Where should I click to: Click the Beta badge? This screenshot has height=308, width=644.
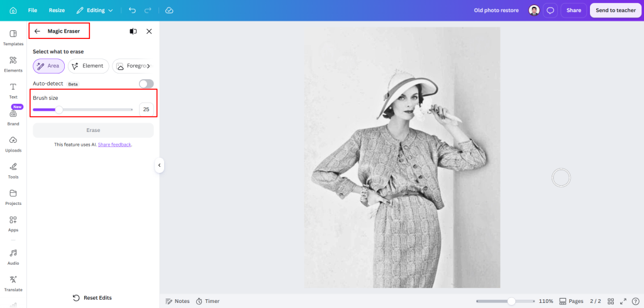point(73,84)
